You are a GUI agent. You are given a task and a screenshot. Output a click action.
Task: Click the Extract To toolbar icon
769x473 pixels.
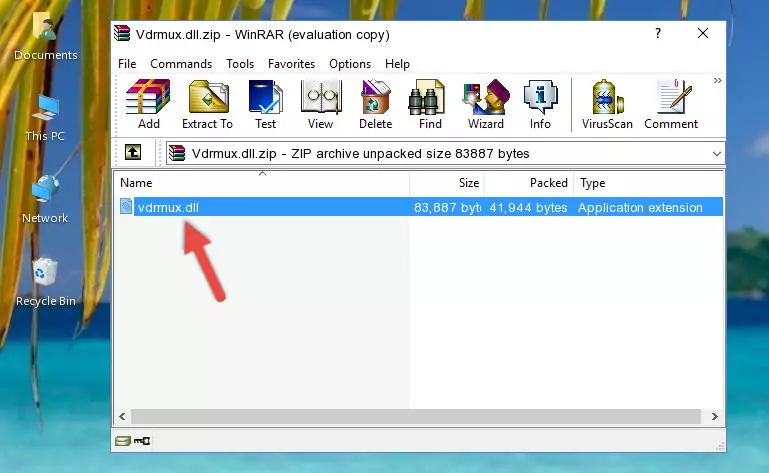click(207, 105)
